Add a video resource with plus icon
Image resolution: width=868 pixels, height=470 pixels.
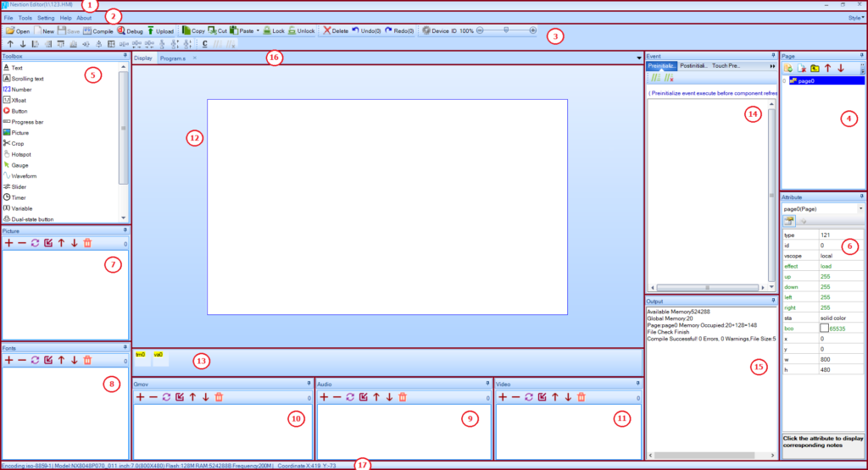click(502, 396)
